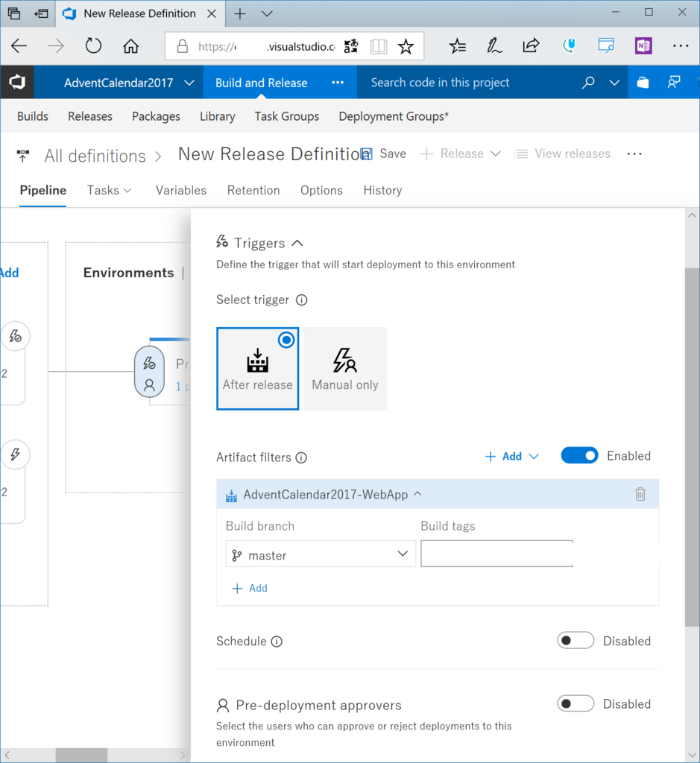The image size is (700, 763).
Task: Click the share page icon
Action: [x=531, y=45]
